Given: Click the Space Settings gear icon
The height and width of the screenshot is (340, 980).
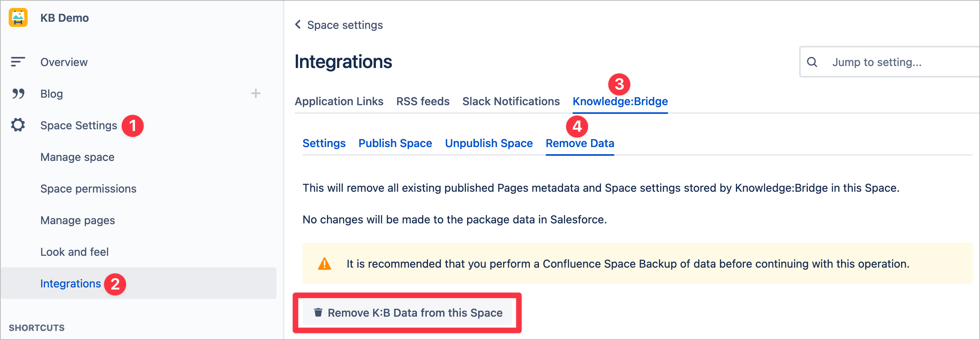Looking at the screenshot, I should pyautogui.click(x=18, y=125).
